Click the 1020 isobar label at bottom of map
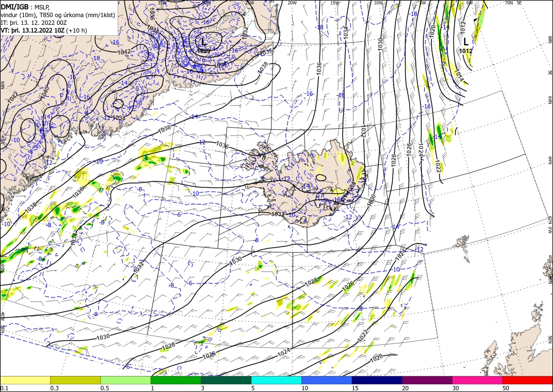Viewport: 553px width, 392px height. (377, 359)
